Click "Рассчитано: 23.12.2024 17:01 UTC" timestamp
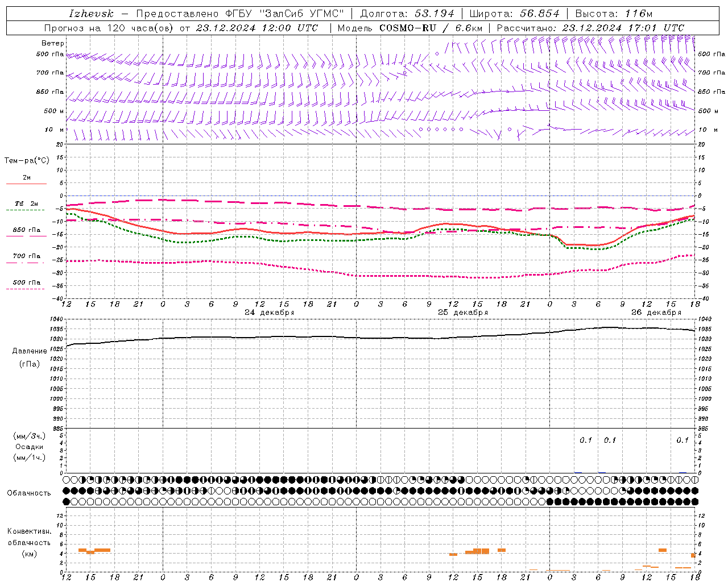728x582 pixels. pyautogui.click(x=590, y=28)
